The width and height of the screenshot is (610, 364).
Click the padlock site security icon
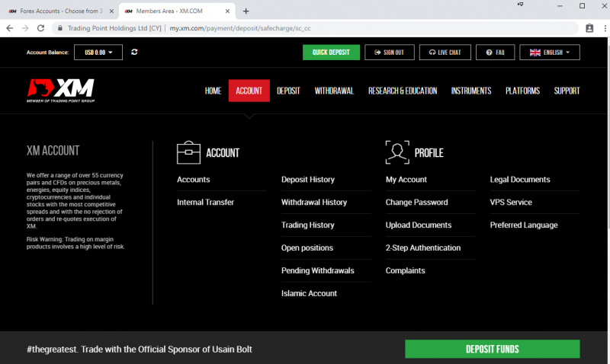[60, 28]
